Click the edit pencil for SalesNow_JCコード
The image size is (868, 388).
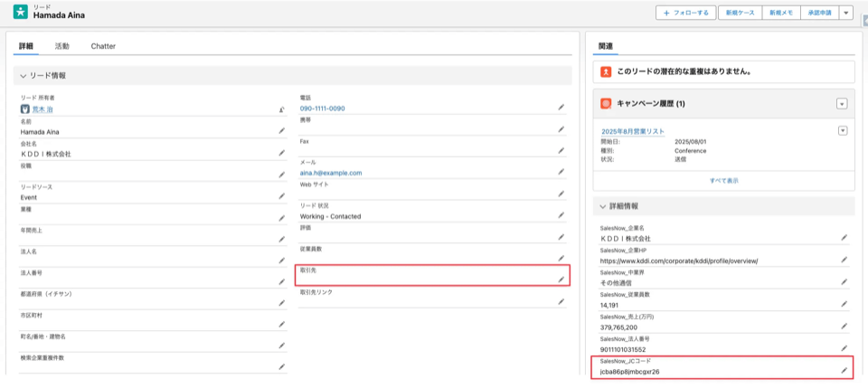(x=844, y=371)
